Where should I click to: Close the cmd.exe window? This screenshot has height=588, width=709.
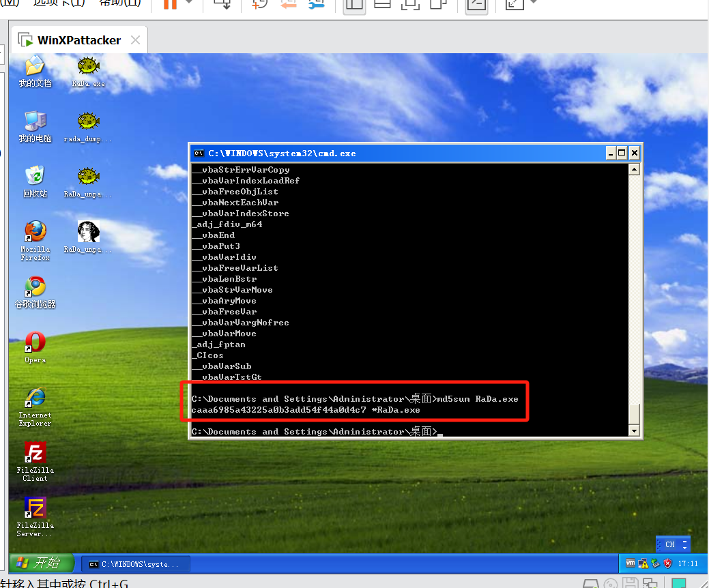pyautogui.click(x=635, y=153)
